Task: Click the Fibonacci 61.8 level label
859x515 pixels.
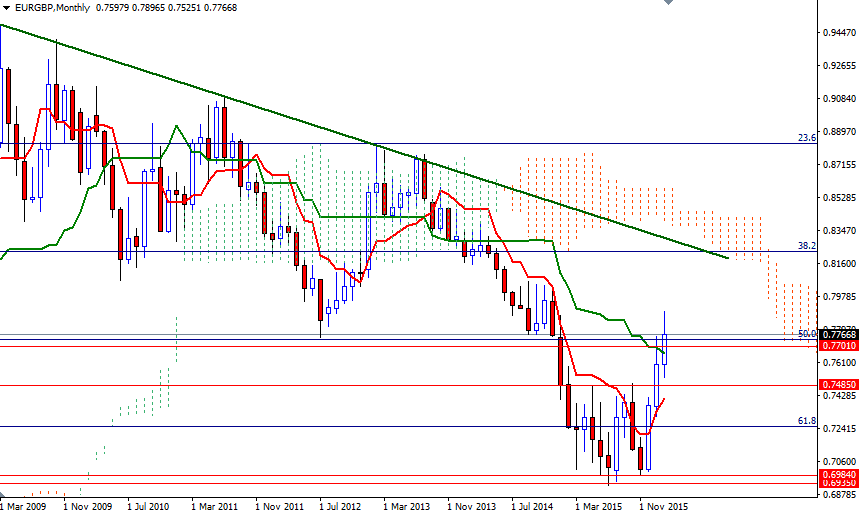Action: pos(807,421)
